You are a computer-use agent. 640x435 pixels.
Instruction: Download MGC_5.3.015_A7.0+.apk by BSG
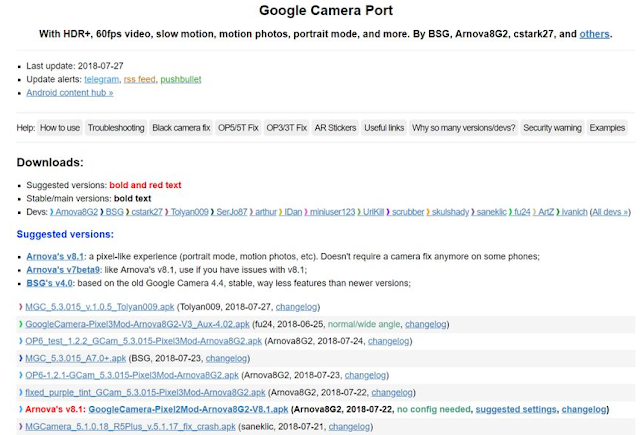(x=76, y=358)
